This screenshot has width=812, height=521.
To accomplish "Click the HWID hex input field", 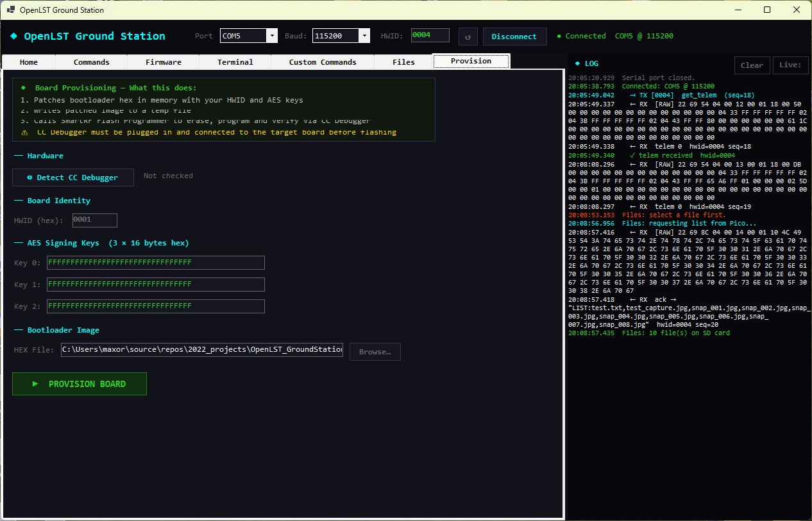I will (94, 220).
